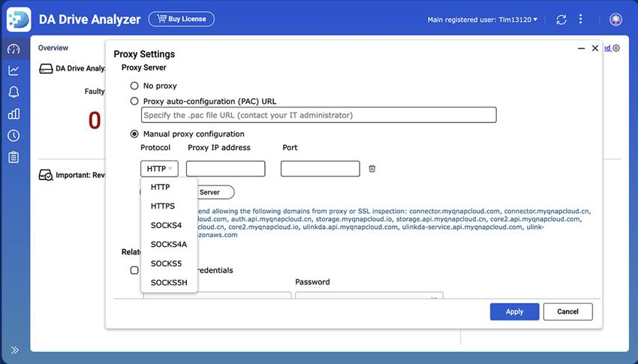Open the Protocol HTTP dropdown
Screen dimensions: 638x364
(x=159, y=168)
